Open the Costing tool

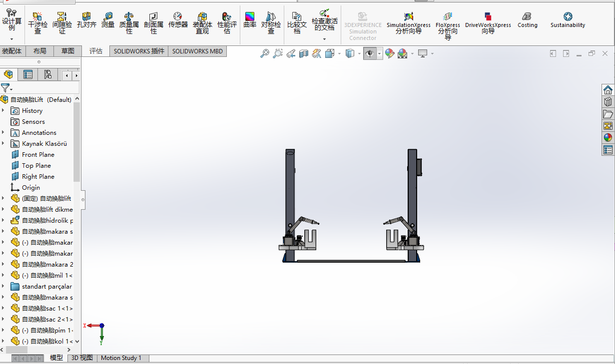(x=527, y=20)
